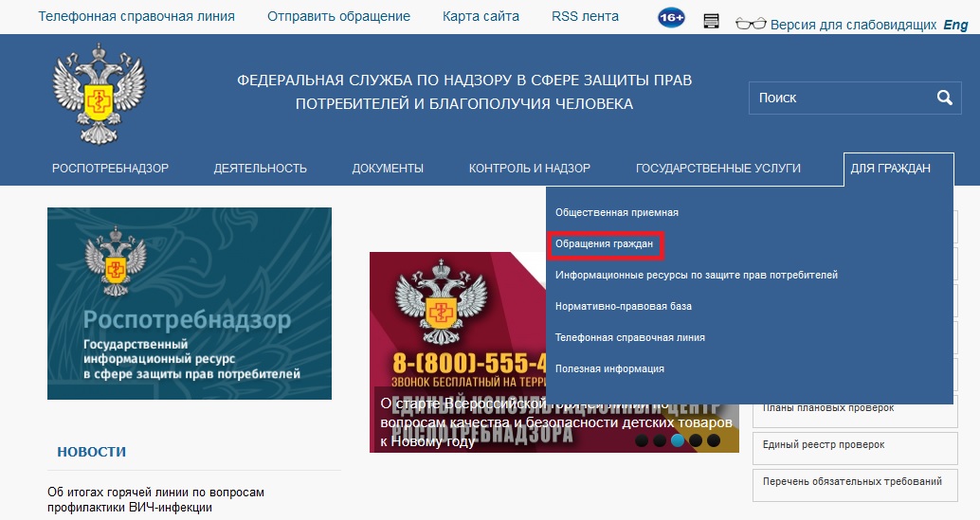
Task: Click the Rospotrebnadzor eagle emblem logo in the header
Action: [99, 94]
